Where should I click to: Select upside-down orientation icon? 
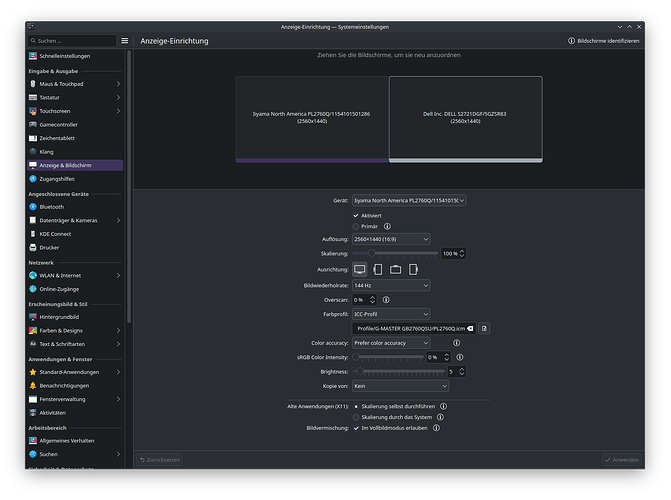coord(395,269)
